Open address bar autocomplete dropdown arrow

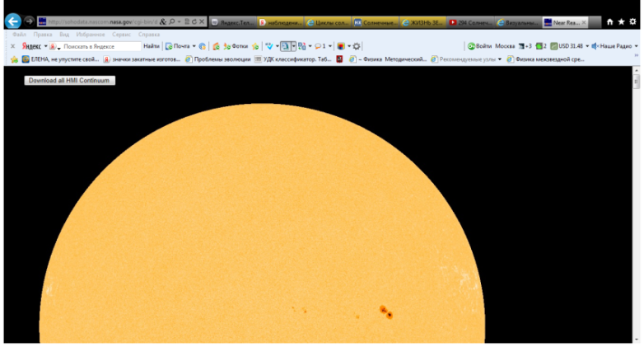click(179, 21)
